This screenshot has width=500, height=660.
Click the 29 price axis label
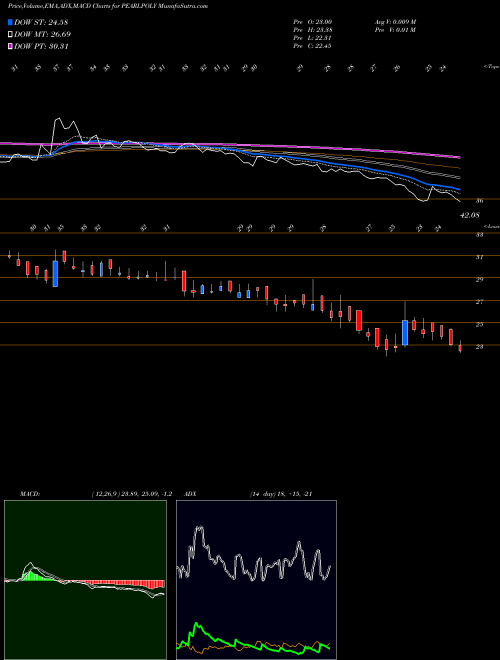coord(479,279)
